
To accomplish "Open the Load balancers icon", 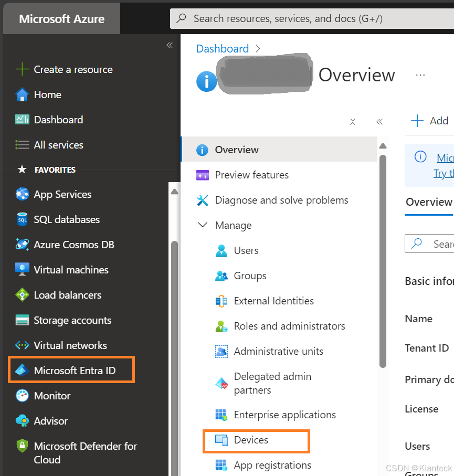I will (x=22, y=295).
